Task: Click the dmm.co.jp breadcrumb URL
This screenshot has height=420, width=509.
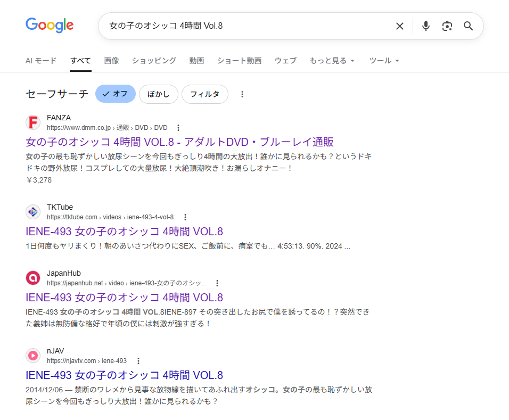Action: click(107, 128)
